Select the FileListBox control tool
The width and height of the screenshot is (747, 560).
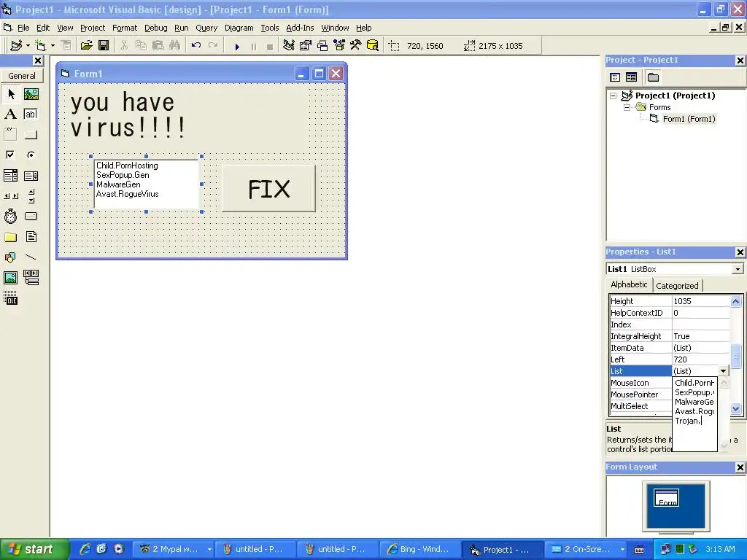click(x=31, y=237)
